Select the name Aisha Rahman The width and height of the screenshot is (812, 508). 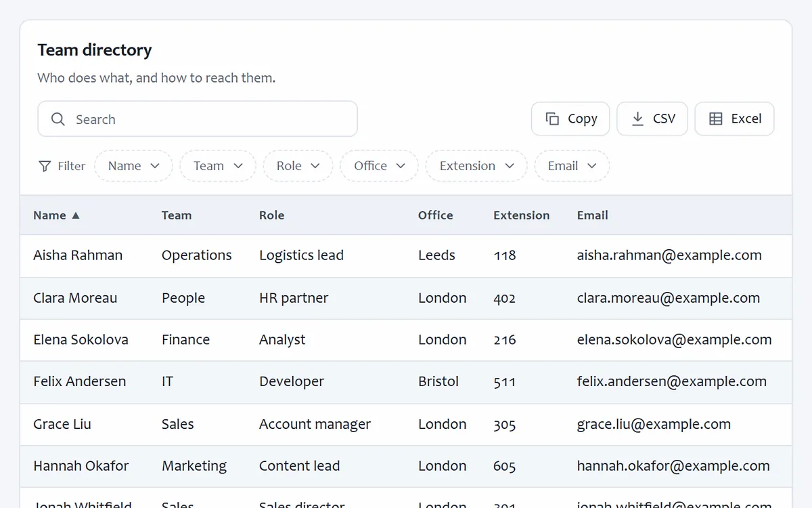78,255
